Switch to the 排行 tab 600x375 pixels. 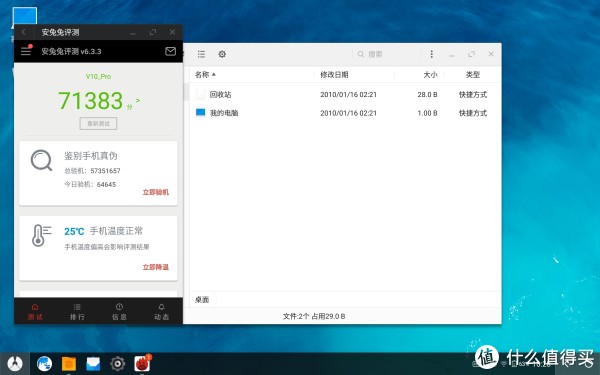[x=77, y=312]
